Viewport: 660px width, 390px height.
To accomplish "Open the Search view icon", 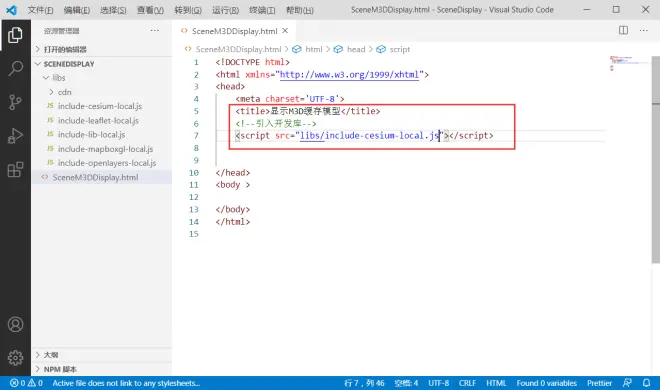I will [x=15, y=68].
